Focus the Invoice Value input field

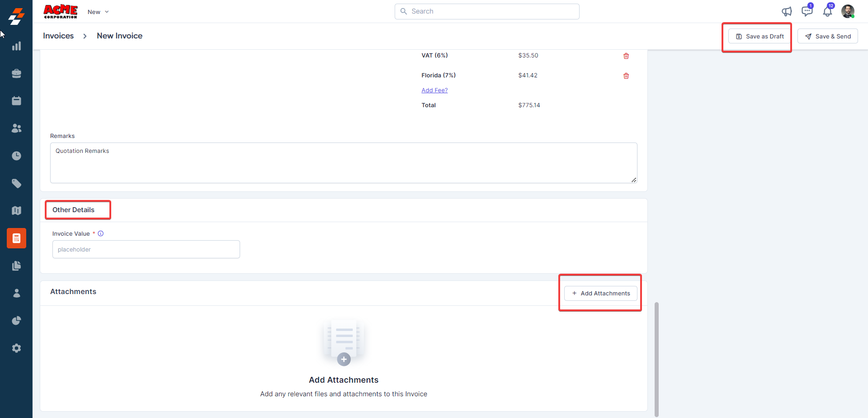[x=146, y=250]
